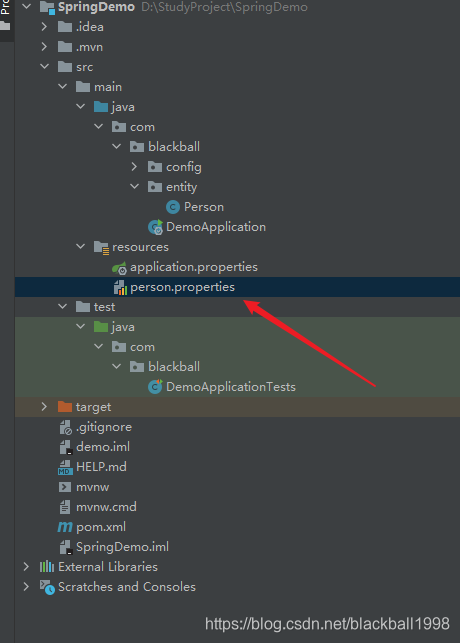Select the External Libraries label

coord(108,567)
